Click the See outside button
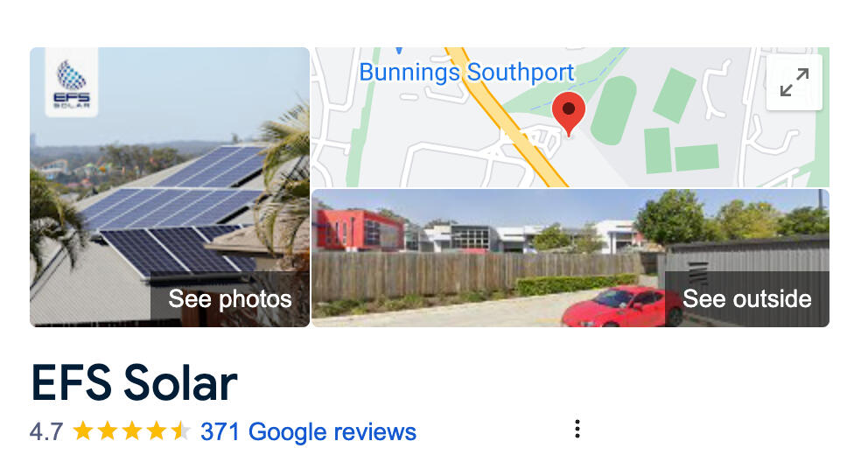 pyautogui.click(x=746, y=298)
